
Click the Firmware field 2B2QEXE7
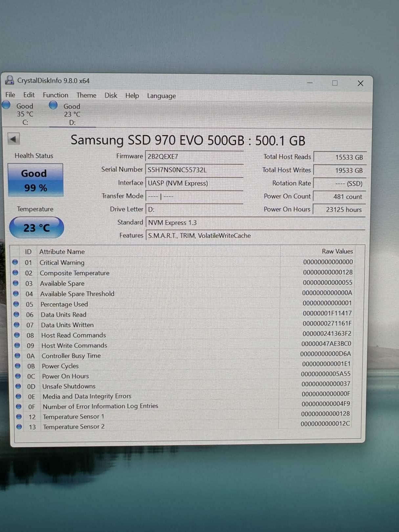pyautogui.click(x=194, y=157)
